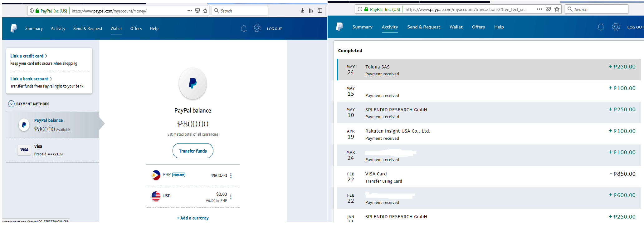
Task: Click site info icon in right address bar
Action: coord(360,9)
